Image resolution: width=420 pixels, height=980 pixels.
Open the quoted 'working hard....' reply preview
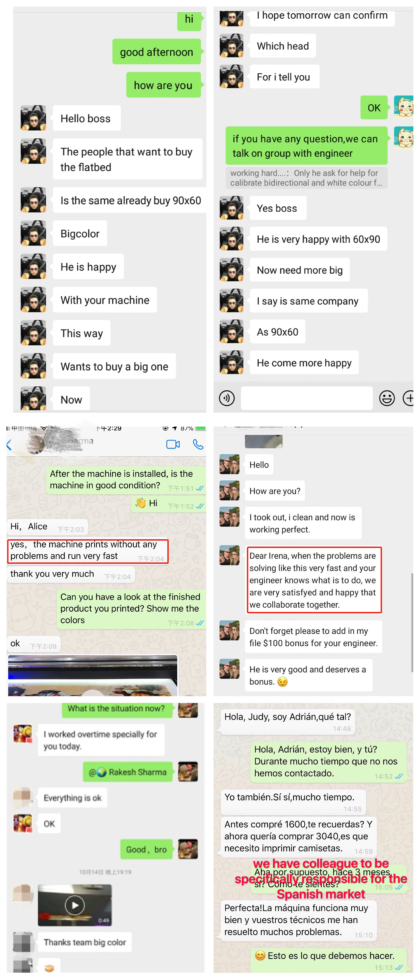pyautogui.click(x=306, y=178)
